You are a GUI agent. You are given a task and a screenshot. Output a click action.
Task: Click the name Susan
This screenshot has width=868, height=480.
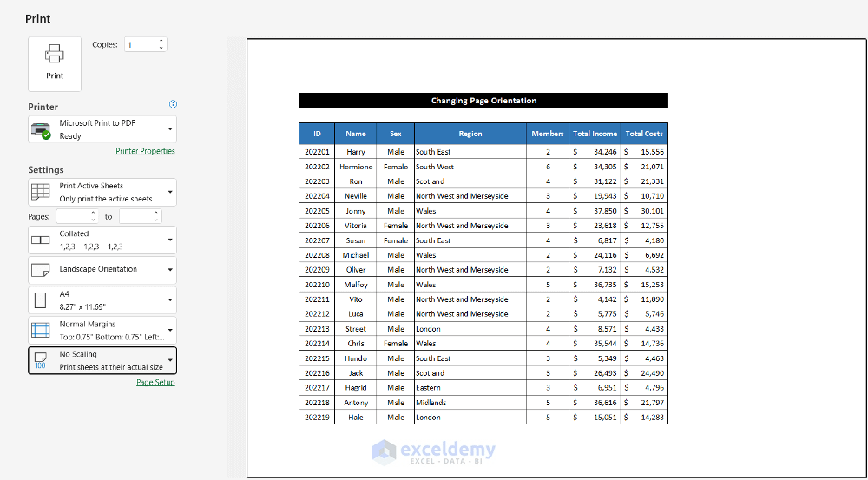[x=356, y=240]
